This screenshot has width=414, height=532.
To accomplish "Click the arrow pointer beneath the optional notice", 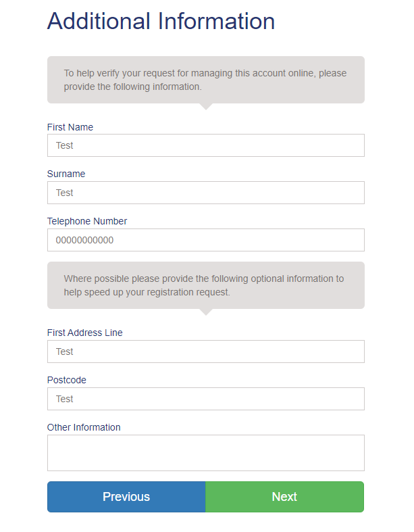I will (206, 312).
